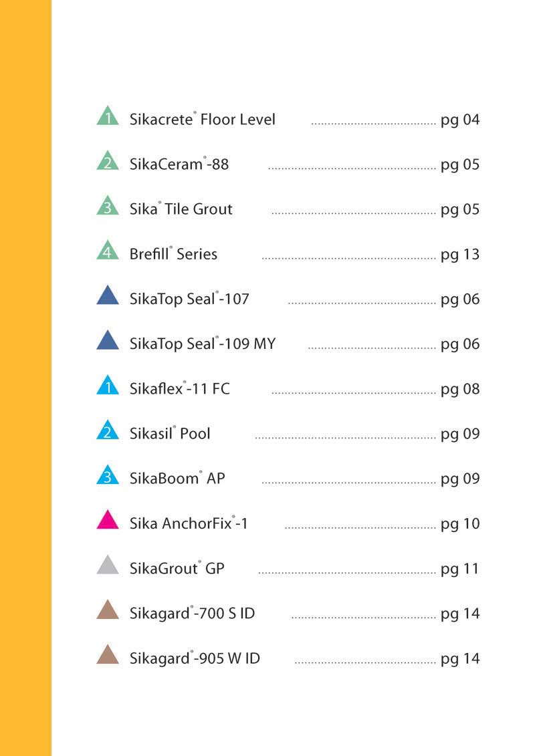This screenshot has height=756, width=535.
Task: Click the gray triangle beside SikaGrout GP
Action: tap(108, 565)
